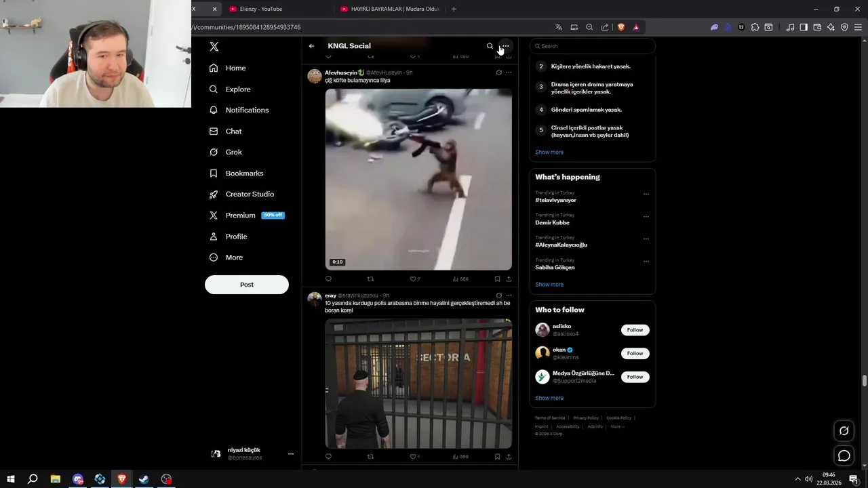868x488 pixels.
Task: Open browser translate page icon
Action: [x=559, y=27]
